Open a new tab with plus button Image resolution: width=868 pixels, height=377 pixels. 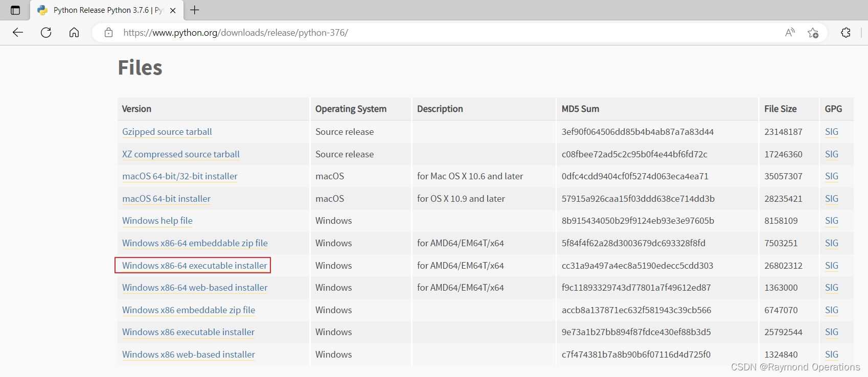(195, 10)
